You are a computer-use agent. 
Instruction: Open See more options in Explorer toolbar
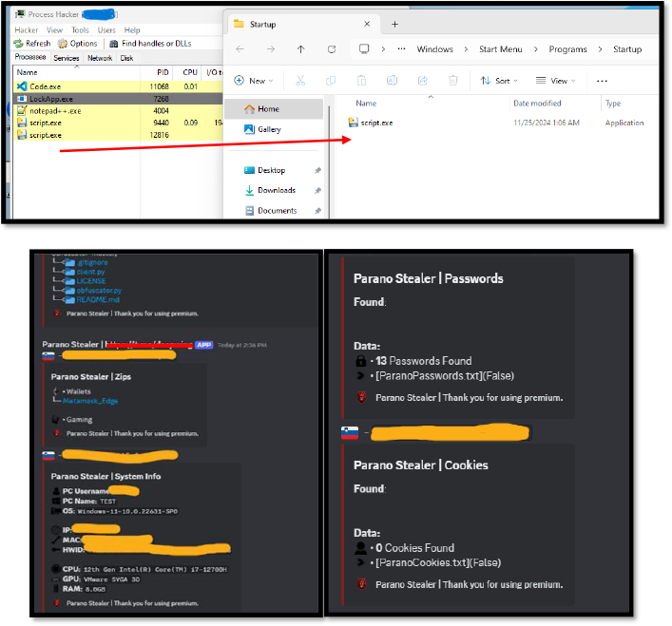(x=603, y=81)
